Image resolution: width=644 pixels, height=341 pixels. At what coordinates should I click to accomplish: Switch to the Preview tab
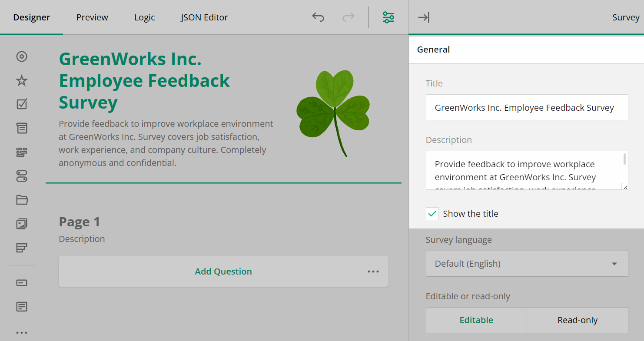pos(92,17)
